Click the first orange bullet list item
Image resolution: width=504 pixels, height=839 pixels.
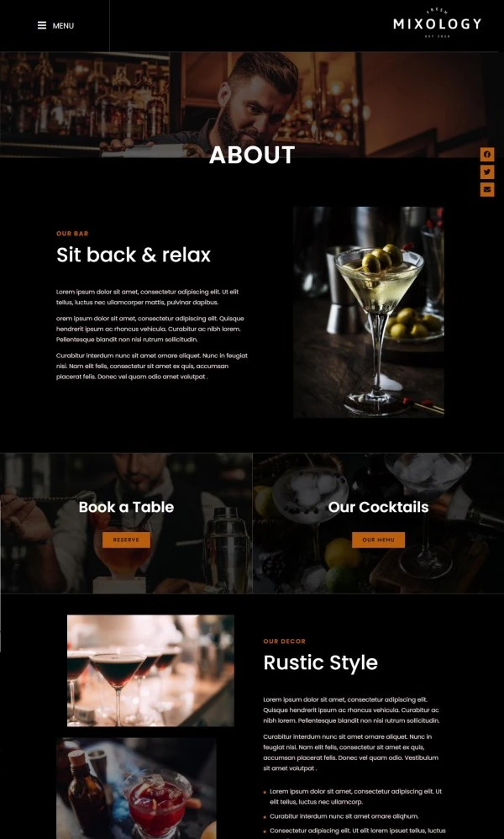pos(354,796)
